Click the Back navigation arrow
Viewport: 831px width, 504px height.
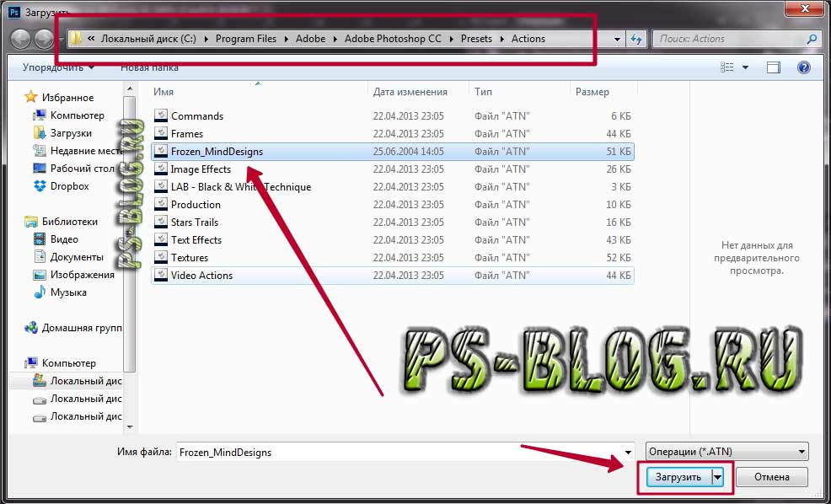[20, 40]
